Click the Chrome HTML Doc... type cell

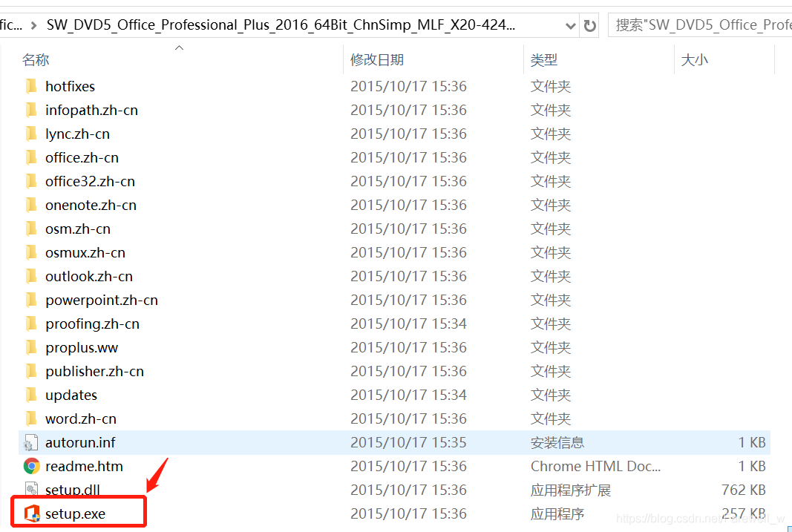595,467
